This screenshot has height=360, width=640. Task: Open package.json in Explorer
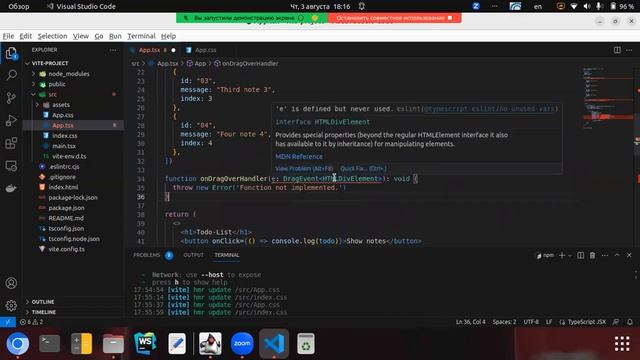(66, 208)
